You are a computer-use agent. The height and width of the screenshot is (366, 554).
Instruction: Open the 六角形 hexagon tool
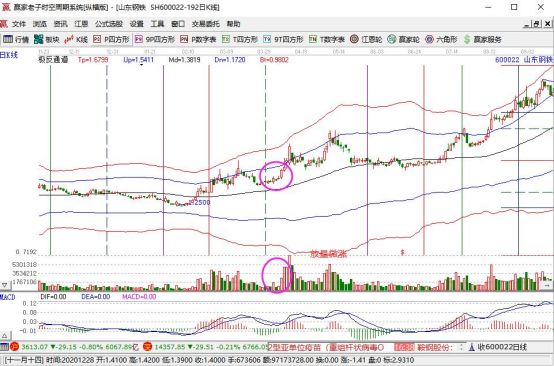[x=442, y=39]
